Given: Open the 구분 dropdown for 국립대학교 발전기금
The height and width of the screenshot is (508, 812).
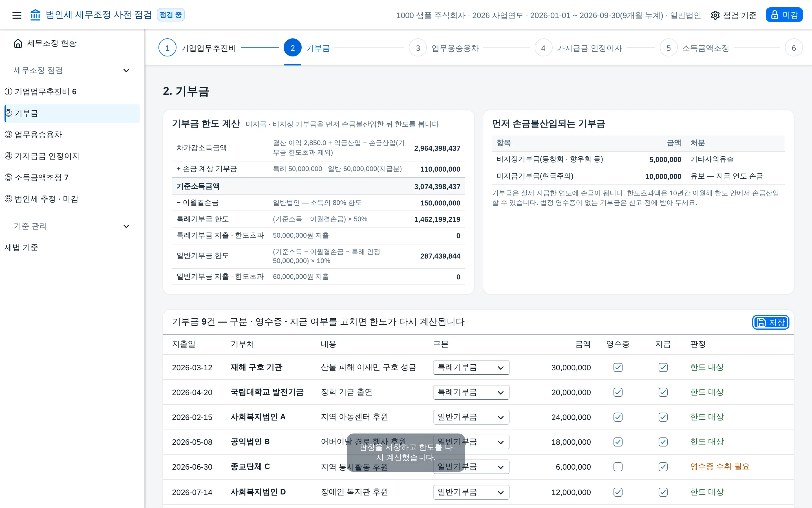Looking at the screenshot, I should click(471, 392).
